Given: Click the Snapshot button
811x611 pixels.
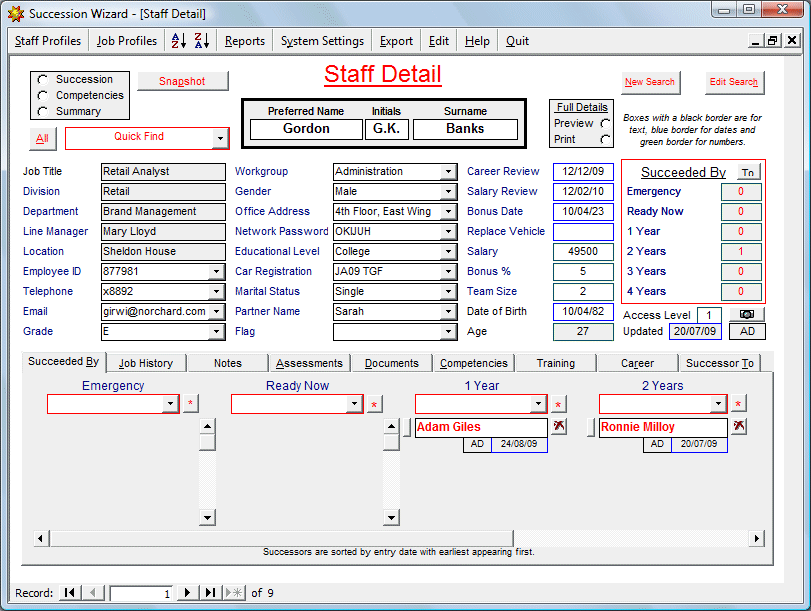Looking at the screenshot, I should [182, 81].
